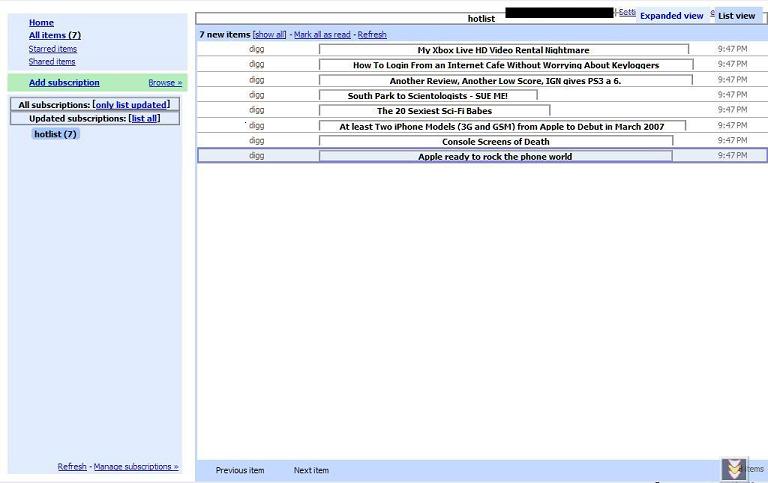This screenshot has width=768, height=483.
Task: Switch to List view tab
Action: (737, 16)
